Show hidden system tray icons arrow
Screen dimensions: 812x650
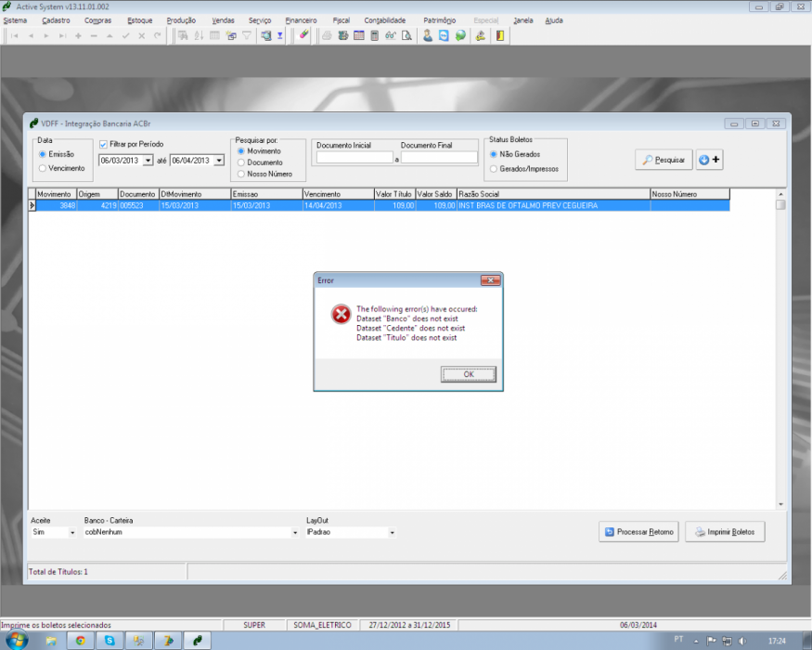696,642
